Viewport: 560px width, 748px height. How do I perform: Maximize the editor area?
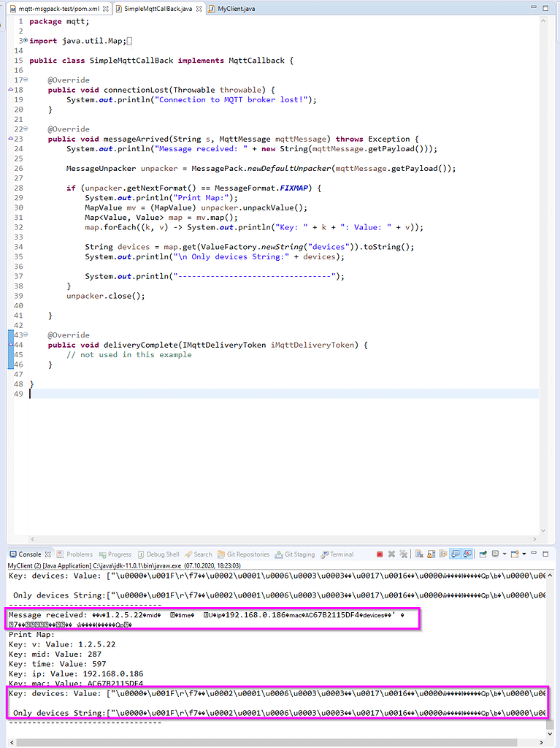pos(545,7)
